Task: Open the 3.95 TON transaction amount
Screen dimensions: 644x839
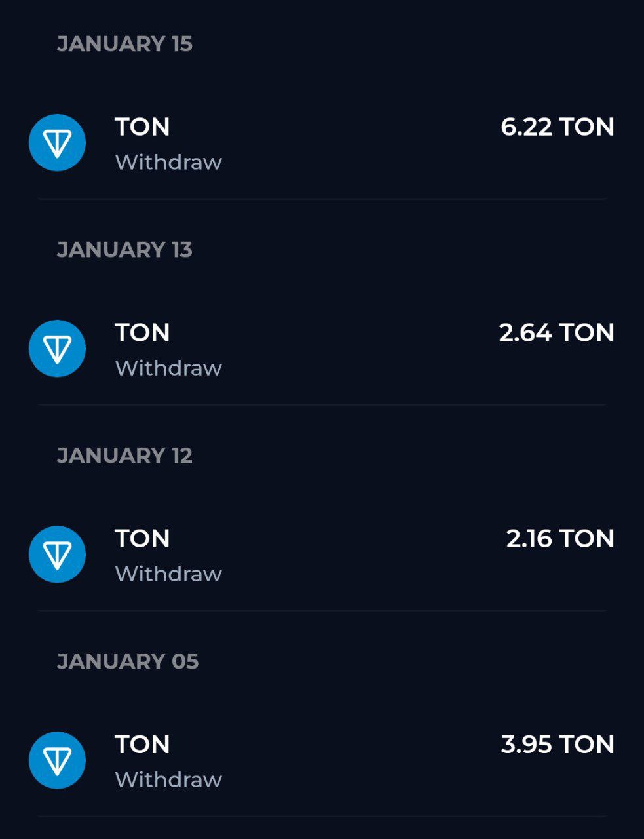Action: 558,745
